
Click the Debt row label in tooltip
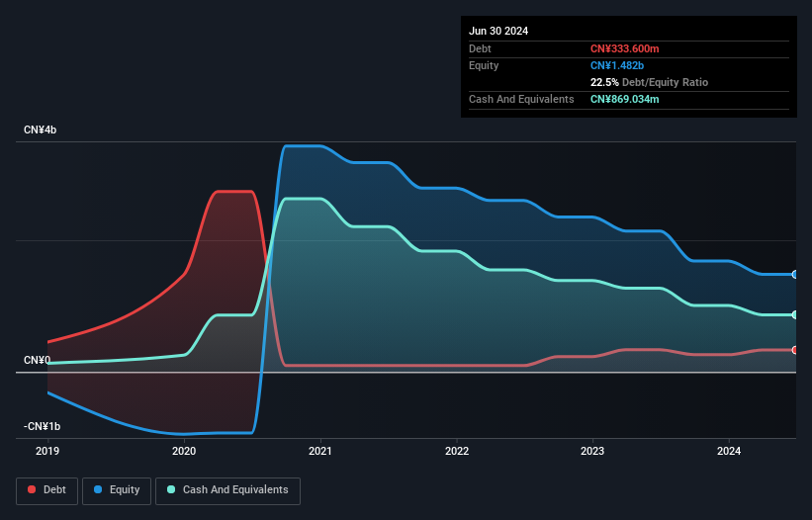(480, 48)
